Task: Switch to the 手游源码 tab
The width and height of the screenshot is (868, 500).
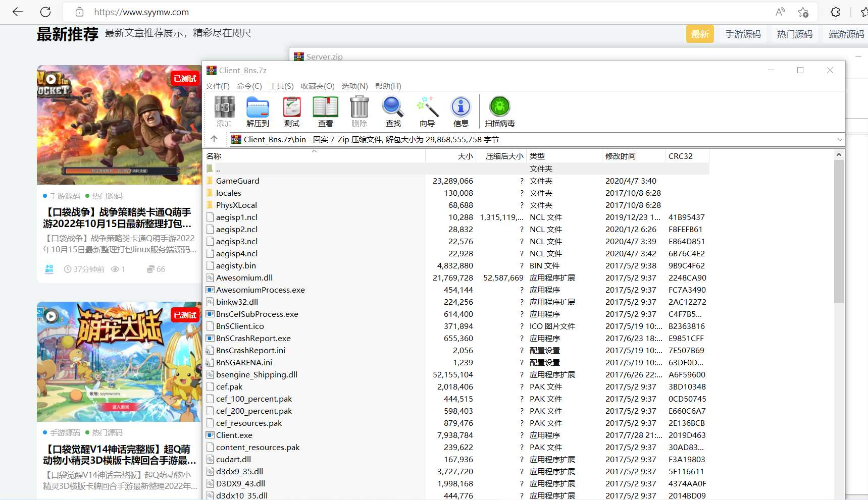Action: click(743, 34)
